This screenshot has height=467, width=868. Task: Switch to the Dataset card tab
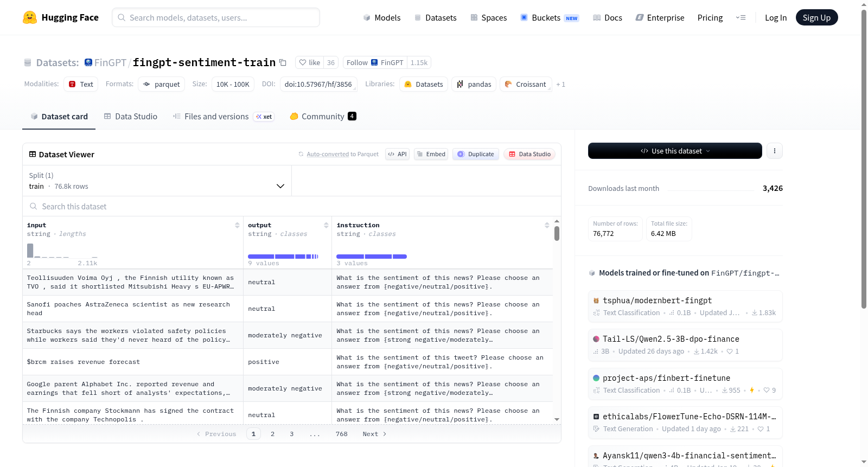coord(59,117)
